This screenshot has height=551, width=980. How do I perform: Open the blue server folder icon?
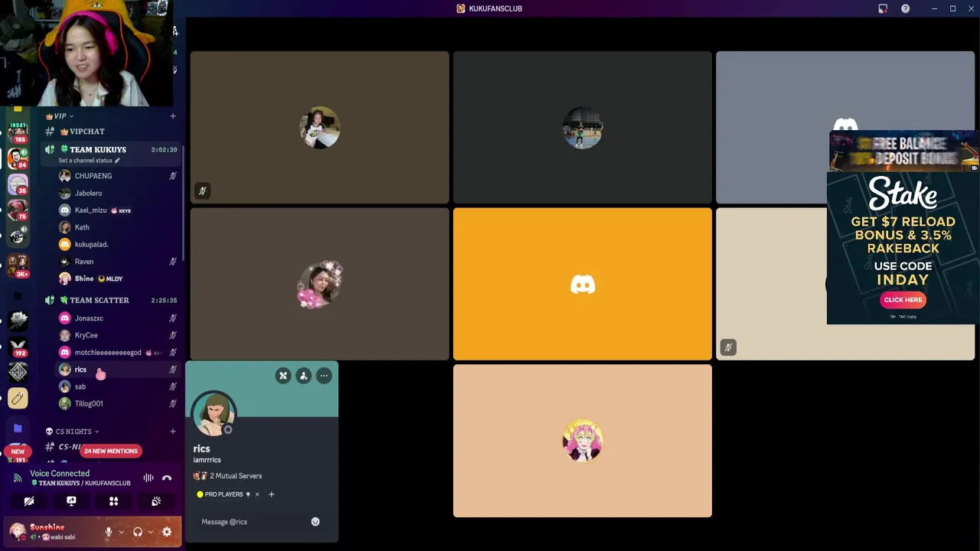coord(18,429)
